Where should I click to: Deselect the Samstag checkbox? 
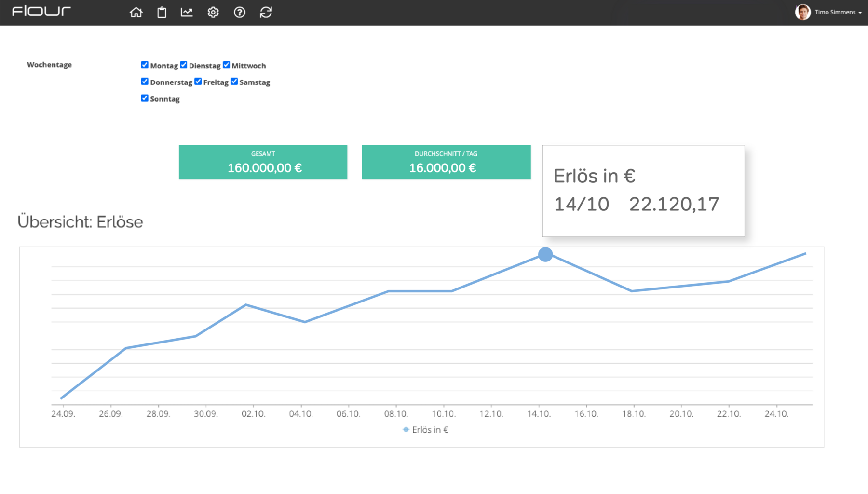234,82
